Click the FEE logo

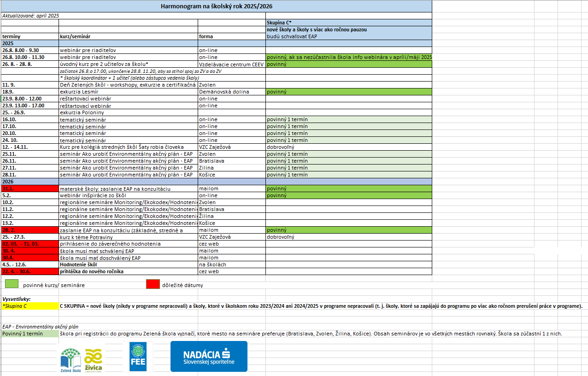pyautogui.click(x=138, y=356)
